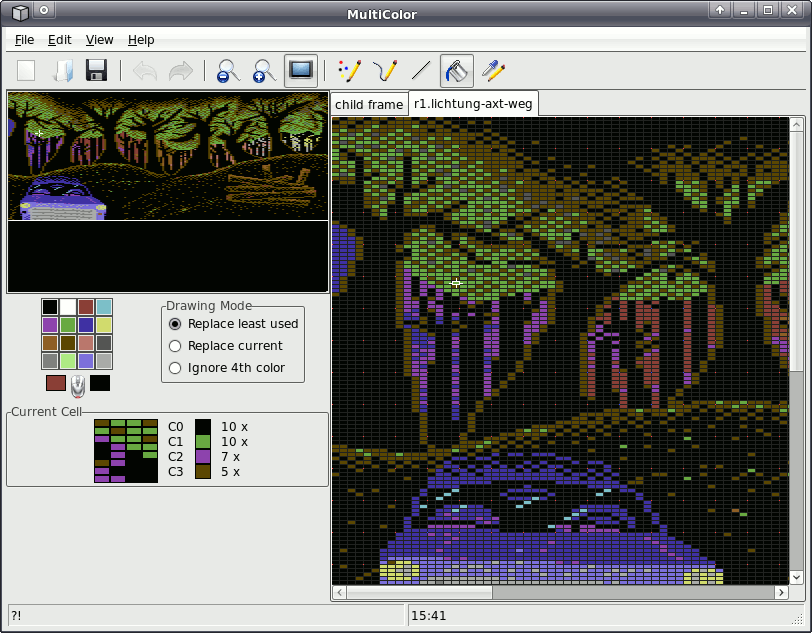The width and height of the screenshot is (812, 633).
Task: Click the horizontal scrollbar right arrow
Action: (x=781, y=592)
